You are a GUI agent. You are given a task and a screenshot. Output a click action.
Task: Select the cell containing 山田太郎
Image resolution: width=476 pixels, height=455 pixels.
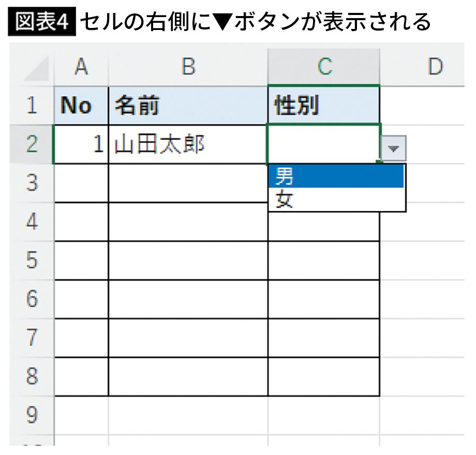tap(188, 144)
